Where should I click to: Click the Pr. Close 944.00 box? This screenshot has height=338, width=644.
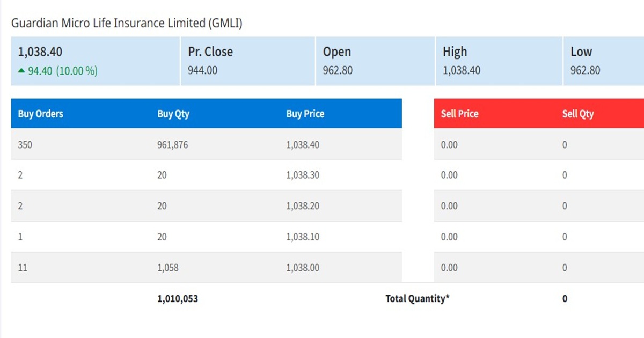point(247,61)
